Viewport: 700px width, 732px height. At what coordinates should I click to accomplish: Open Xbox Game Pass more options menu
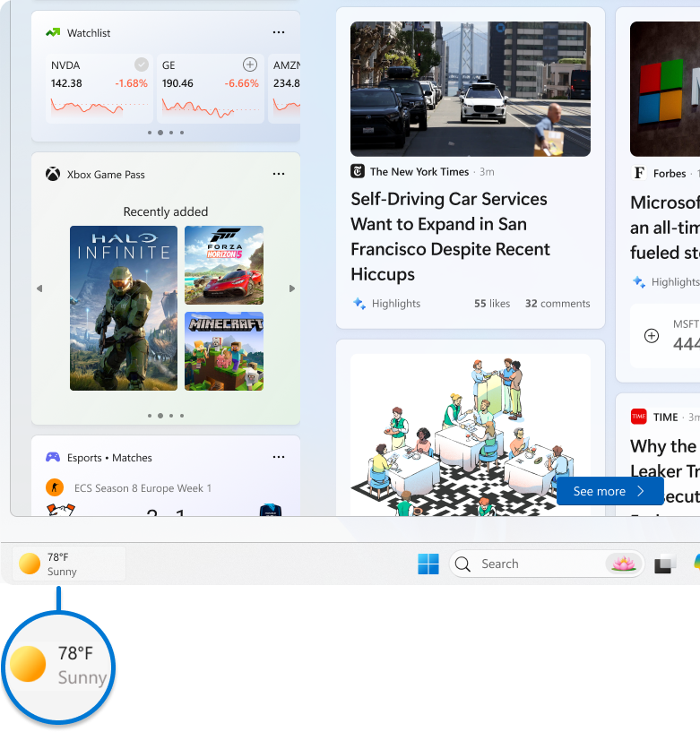pyautogui.click(x=279, y=175)
